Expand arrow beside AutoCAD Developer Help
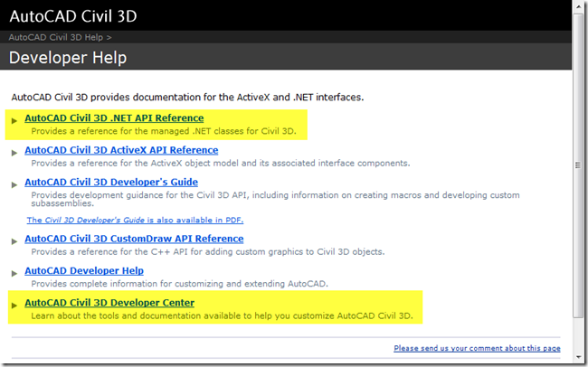Viewport: 588px width, 367px height. pyautogui.click(x=14, y=272)
